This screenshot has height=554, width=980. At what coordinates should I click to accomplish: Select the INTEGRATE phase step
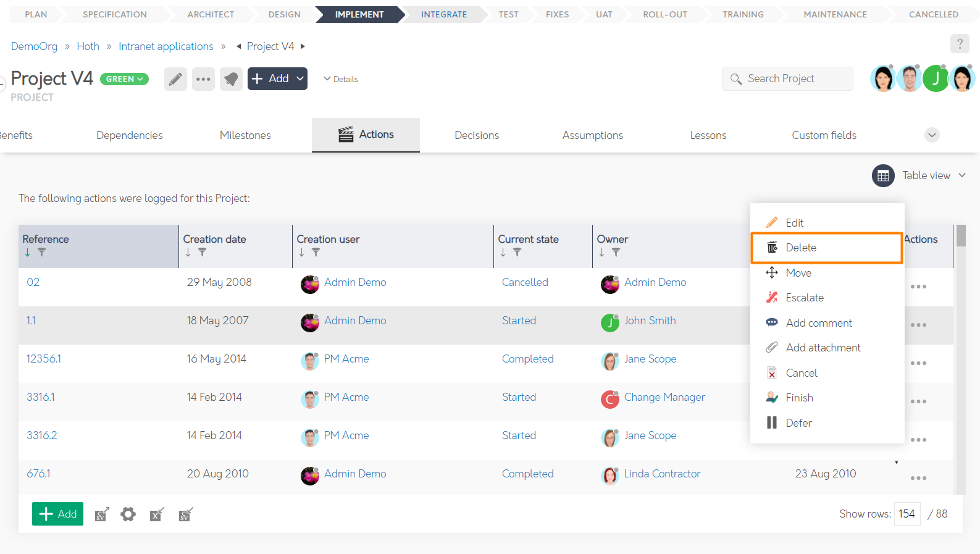(x=444, y=14)
